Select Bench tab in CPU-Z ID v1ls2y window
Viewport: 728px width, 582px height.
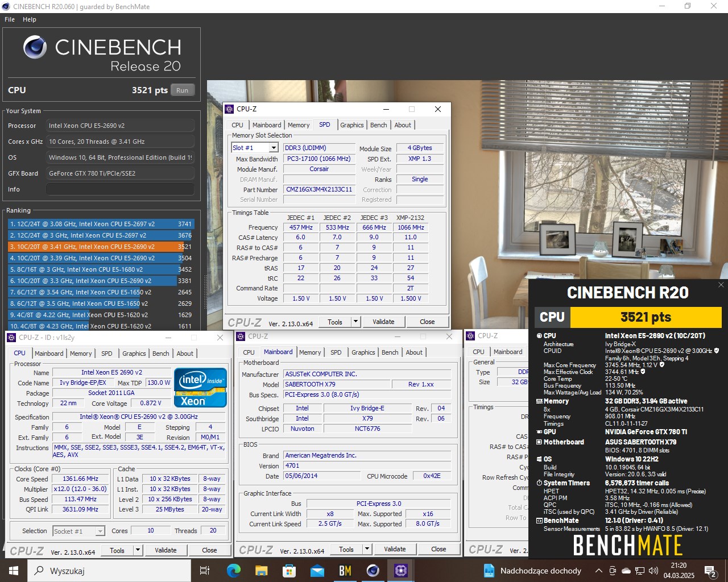[x=161, y=354]
